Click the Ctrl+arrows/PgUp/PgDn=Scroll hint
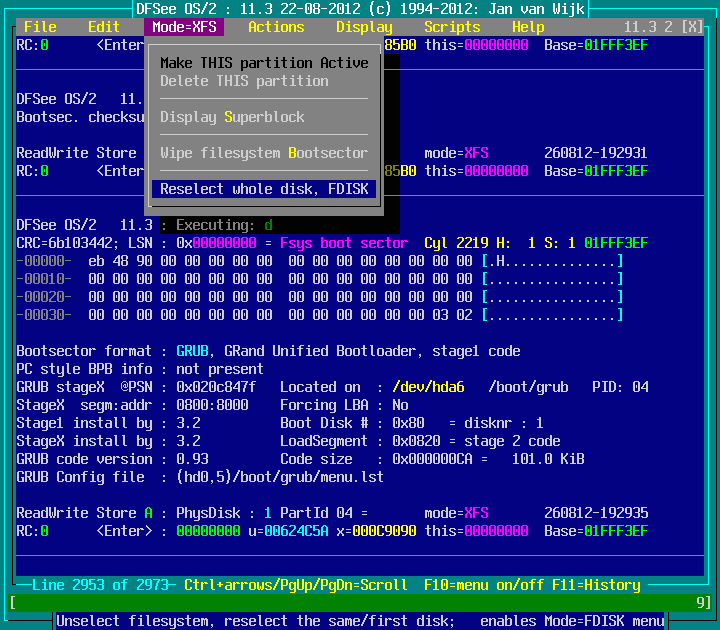The image size is (720, 630). click(296, 585)
